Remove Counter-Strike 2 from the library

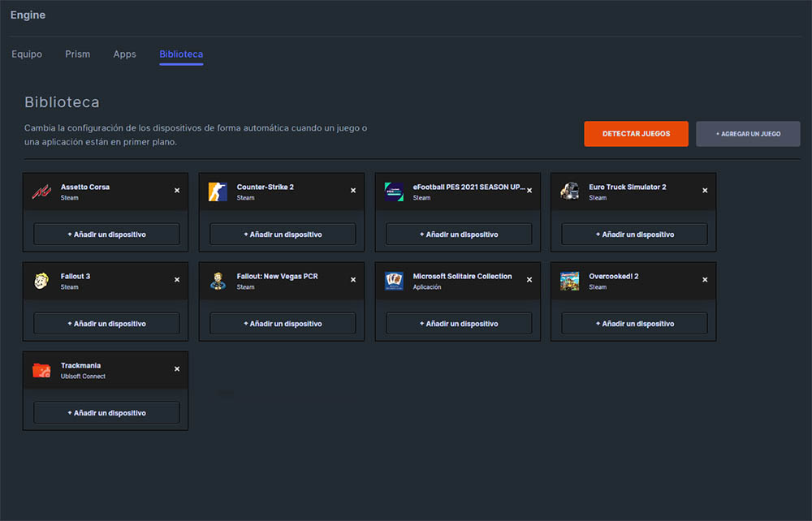pos(353,191)
